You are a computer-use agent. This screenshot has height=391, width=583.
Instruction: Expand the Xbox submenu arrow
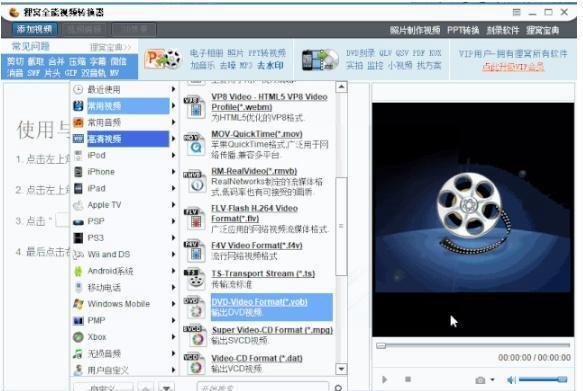pos(173,337)
